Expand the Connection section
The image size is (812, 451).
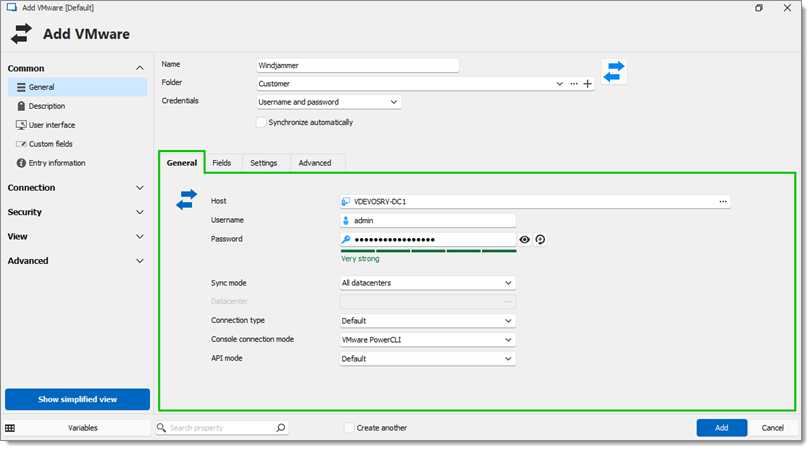coord(76,187)
